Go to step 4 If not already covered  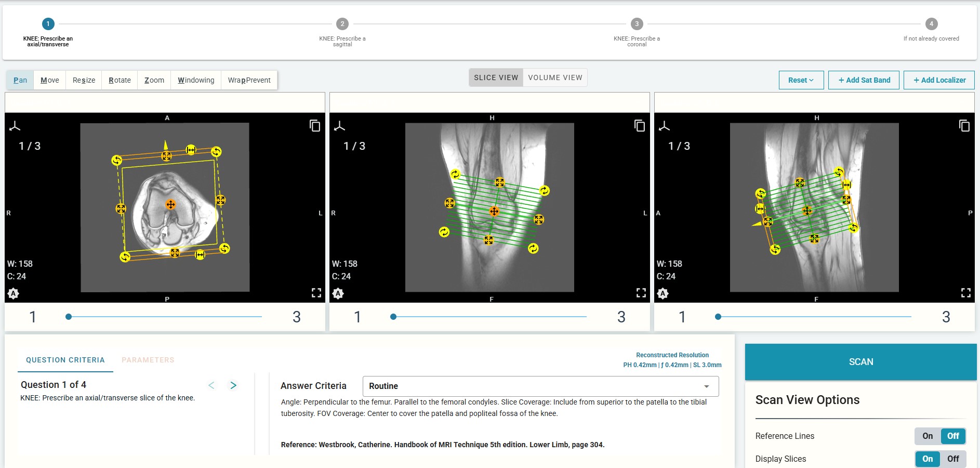(931, 24)
